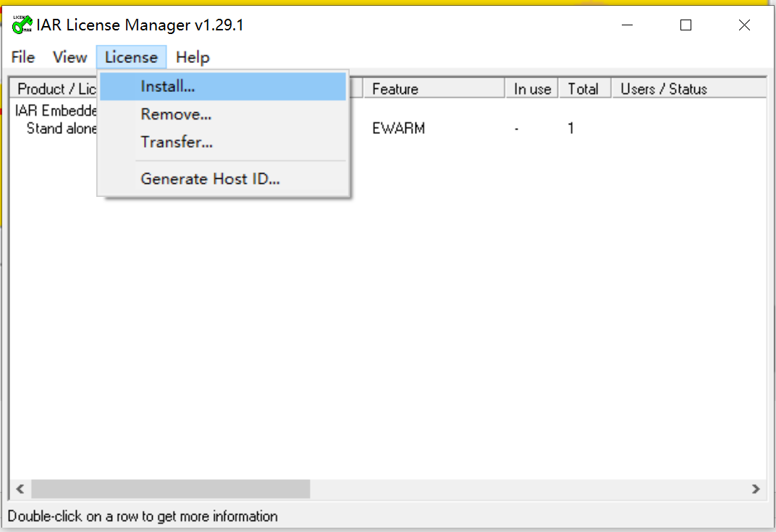Close the IAR License Manager window

[x=744, y=25]
